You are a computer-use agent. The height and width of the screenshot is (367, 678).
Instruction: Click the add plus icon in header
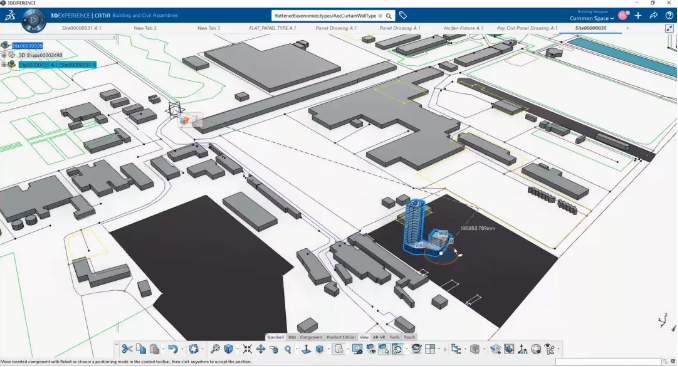click(x=638, y=16)
